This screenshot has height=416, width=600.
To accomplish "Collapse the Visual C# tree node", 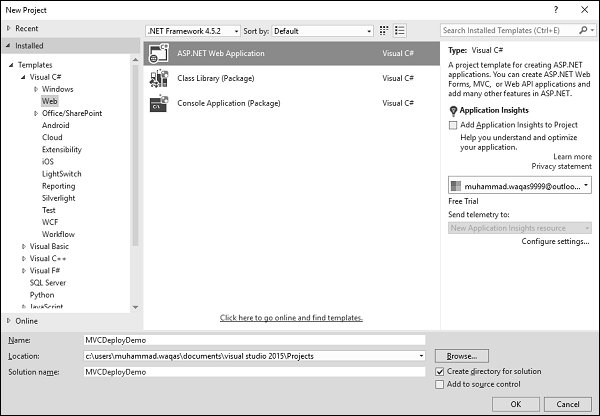I will (x=23, y=77).
